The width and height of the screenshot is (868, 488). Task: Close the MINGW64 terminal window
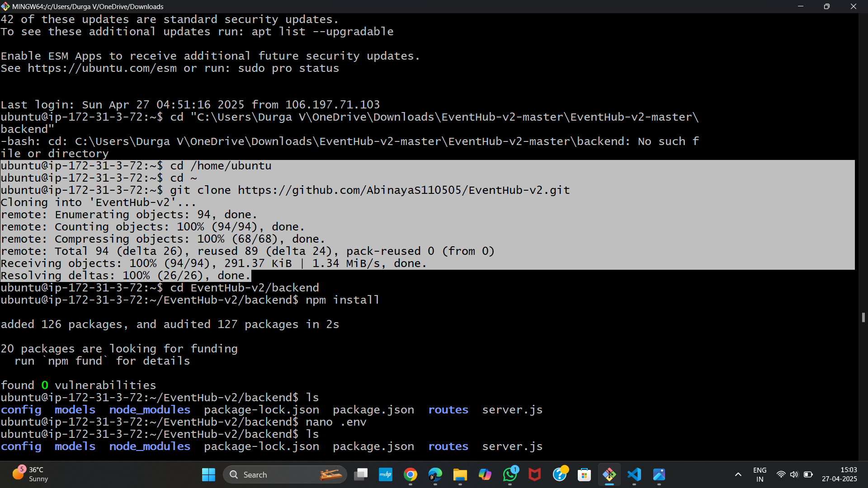pos(854,6)
